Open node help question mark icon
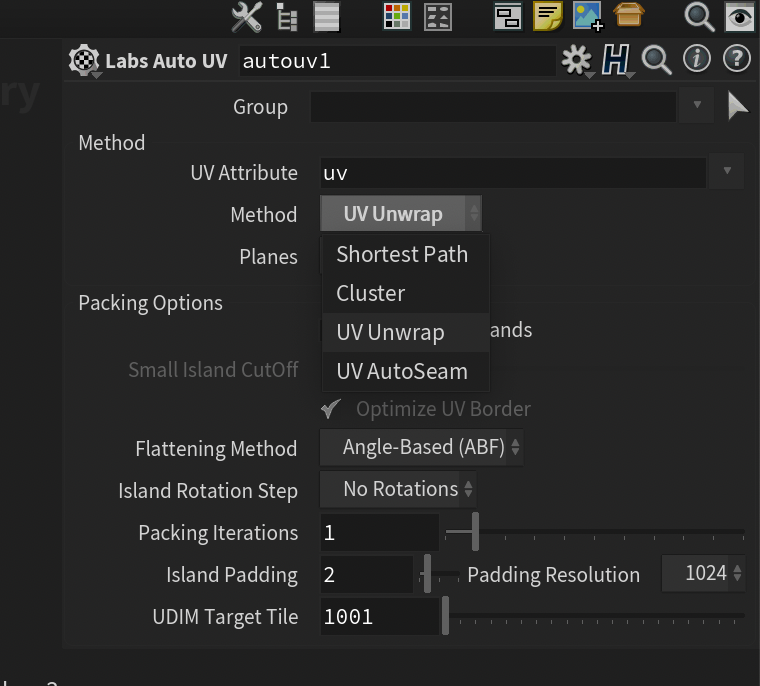This screenshot has width=760, height=686. (737, 59)
